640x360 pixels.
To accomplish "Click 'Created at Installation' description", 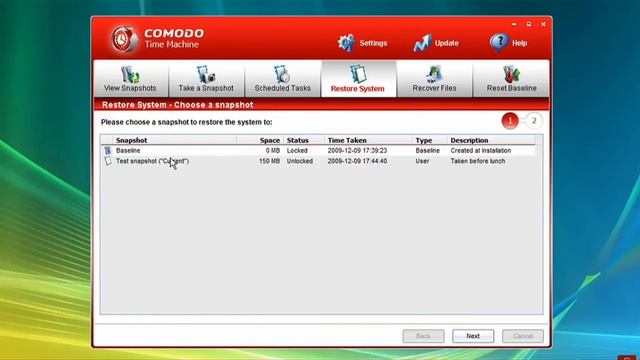I will point(480,151).
